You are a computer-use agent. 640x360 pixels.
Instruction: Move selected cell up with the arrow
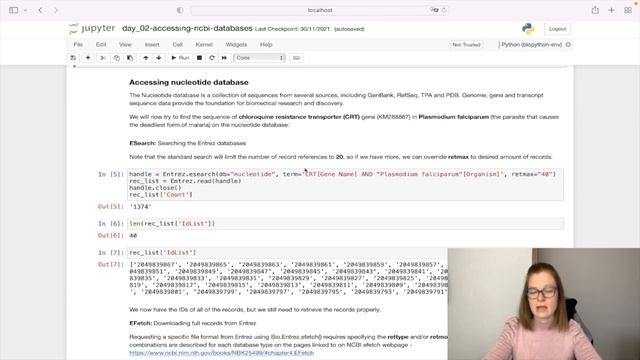[x=146, y=58]
